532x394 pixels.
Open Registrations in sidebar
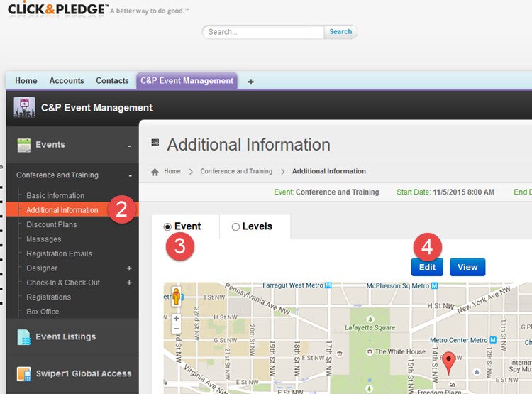(48, 297)
